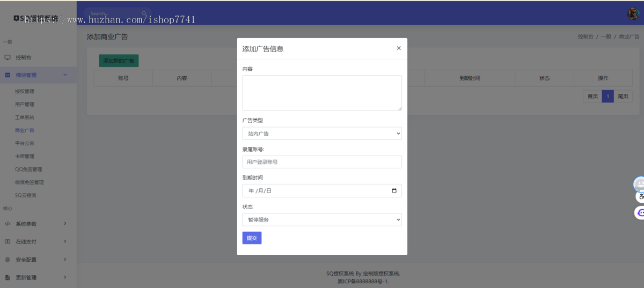Screen dimensions: 644x288
Task: Open 平台公告 submenu item
Action: click(x=25, y=143)
